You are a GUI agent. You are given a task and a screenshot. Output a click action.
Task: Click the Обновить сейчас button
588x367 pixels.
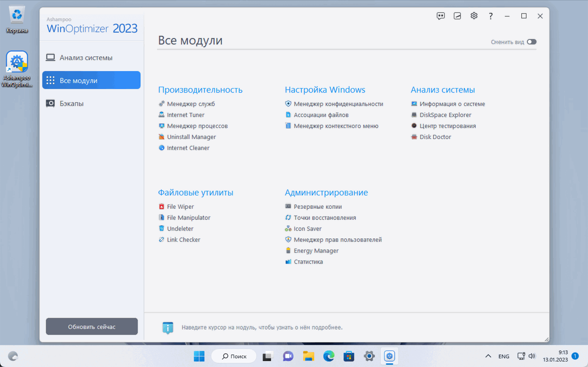point(92,327)
